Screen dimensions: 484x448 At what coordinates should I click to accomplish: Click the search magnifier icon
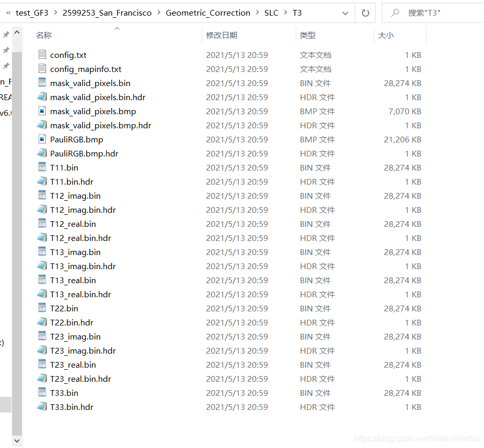coord(395,13)
